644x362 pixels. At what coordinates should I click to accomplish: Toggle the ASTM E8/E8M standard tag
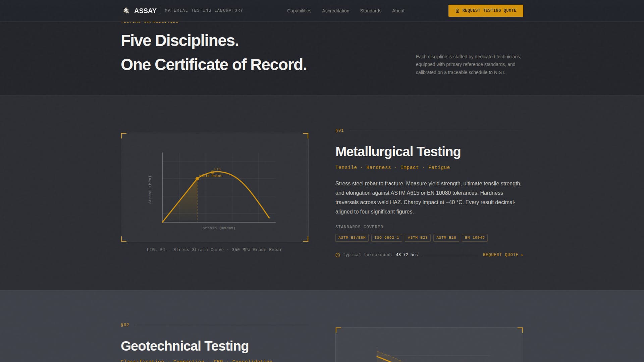pos(352,238)
